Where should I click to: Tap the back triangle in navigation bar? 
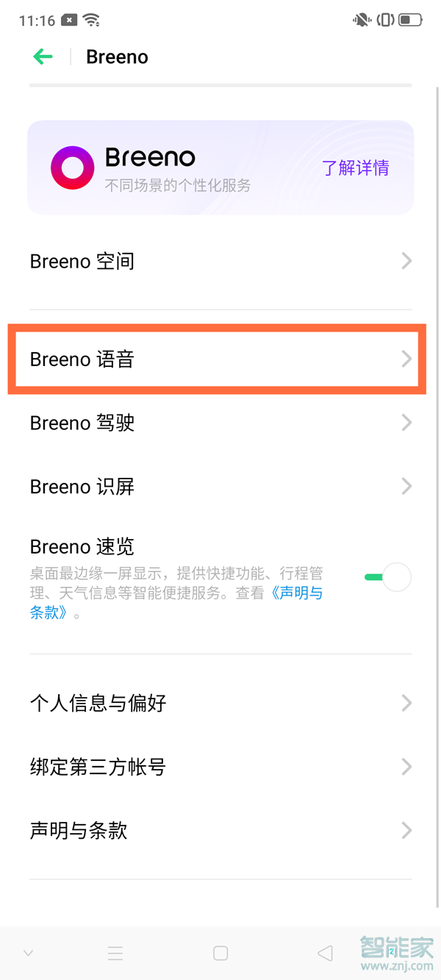pos(325,952)
